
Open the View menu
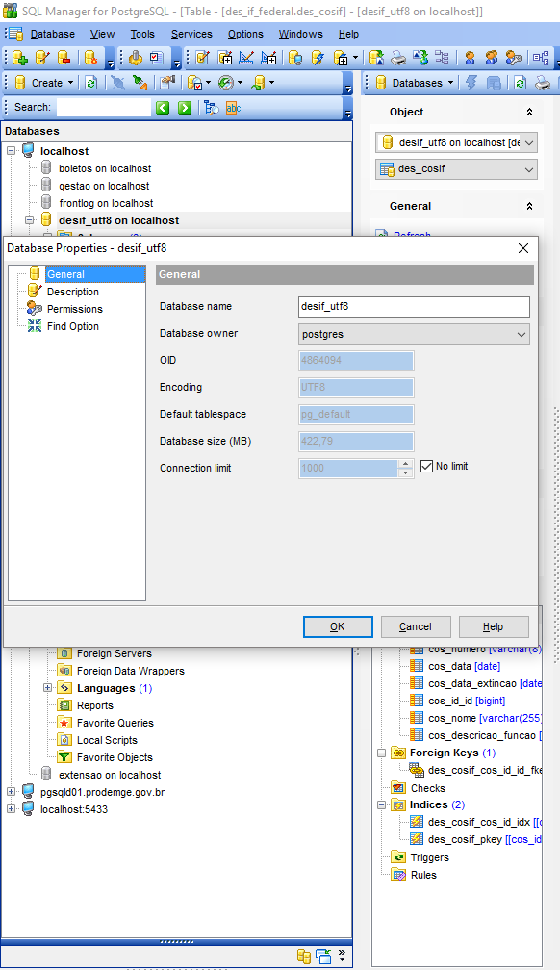click(102, 34)
